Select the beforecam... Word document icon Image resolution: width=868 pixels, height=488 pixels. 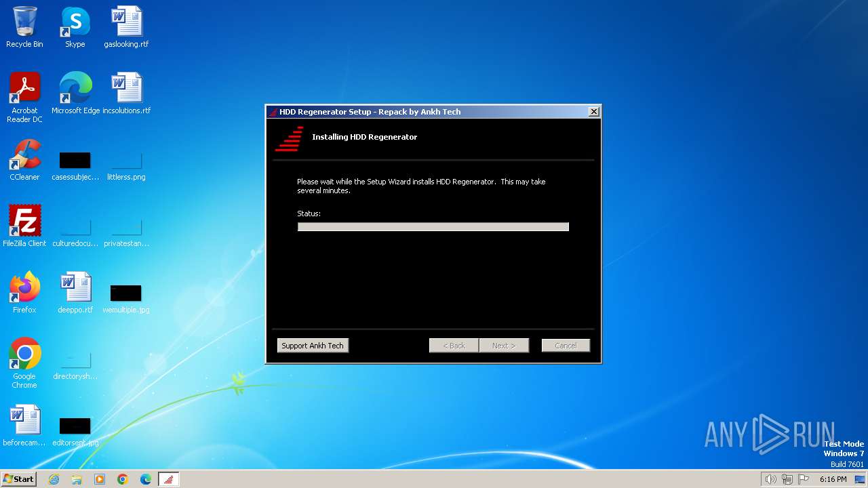point(24,426)
